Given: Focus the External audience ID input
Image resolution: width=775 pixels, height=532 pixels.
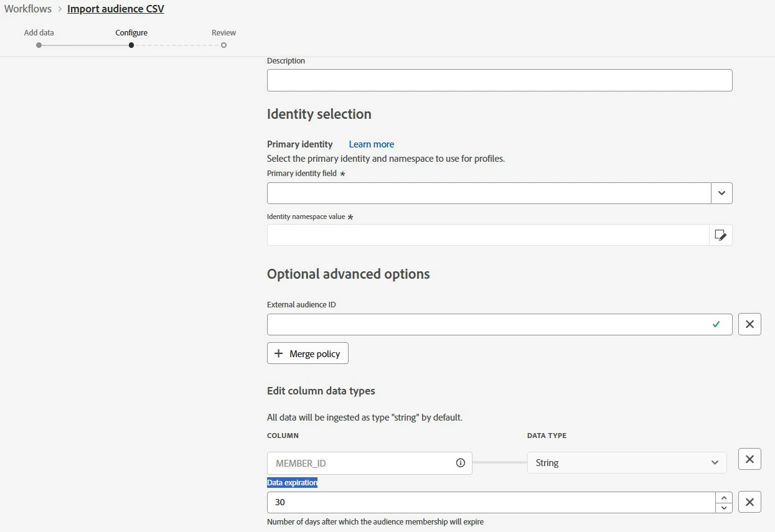Looking at the screenshot, I should click(x=486, y=324).
